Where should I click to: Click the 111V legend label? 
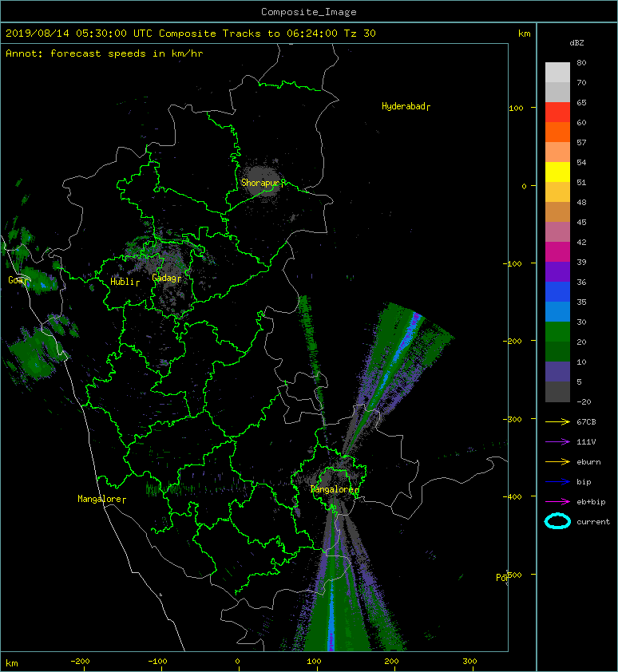coord(586,442)
